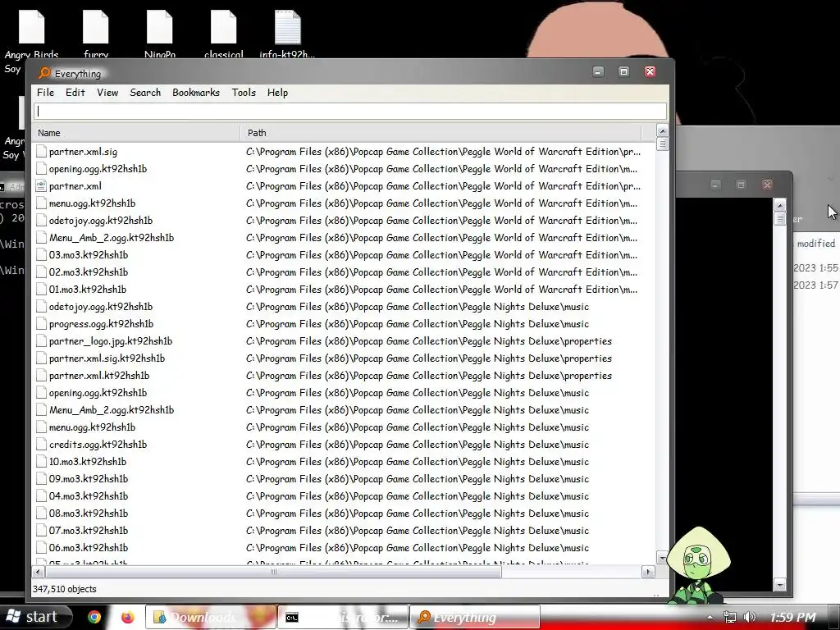Open the View menu in Everything
Viewport: 840px width, 630px height.
click(x=107, y=93)
